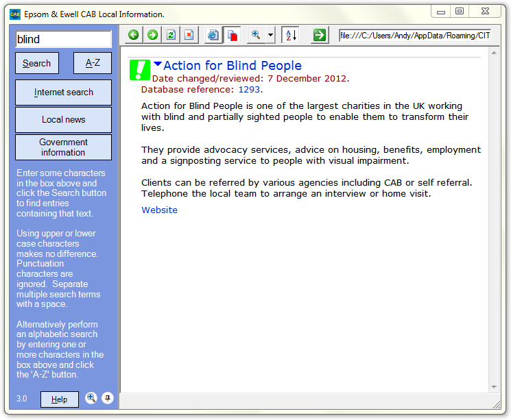Click the magnifier zoom toolbar icon
The image size is (511, 420).
pos(256,35)
